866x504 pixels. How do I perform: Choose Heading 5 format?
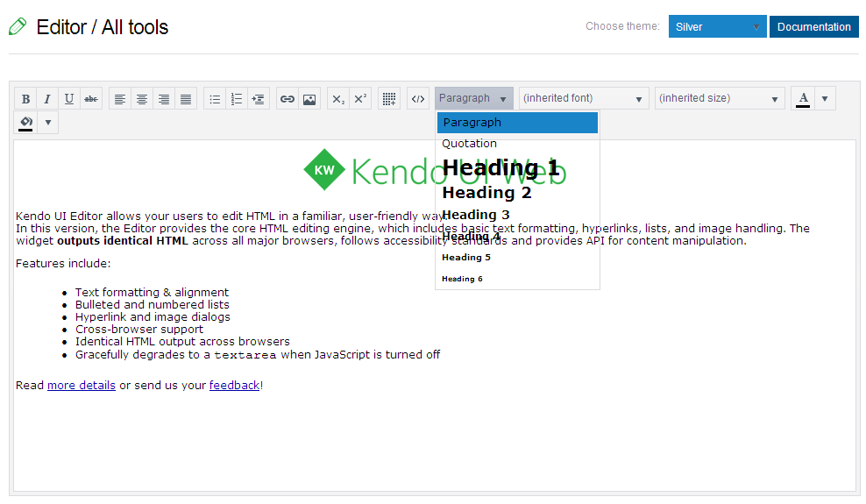517,257
